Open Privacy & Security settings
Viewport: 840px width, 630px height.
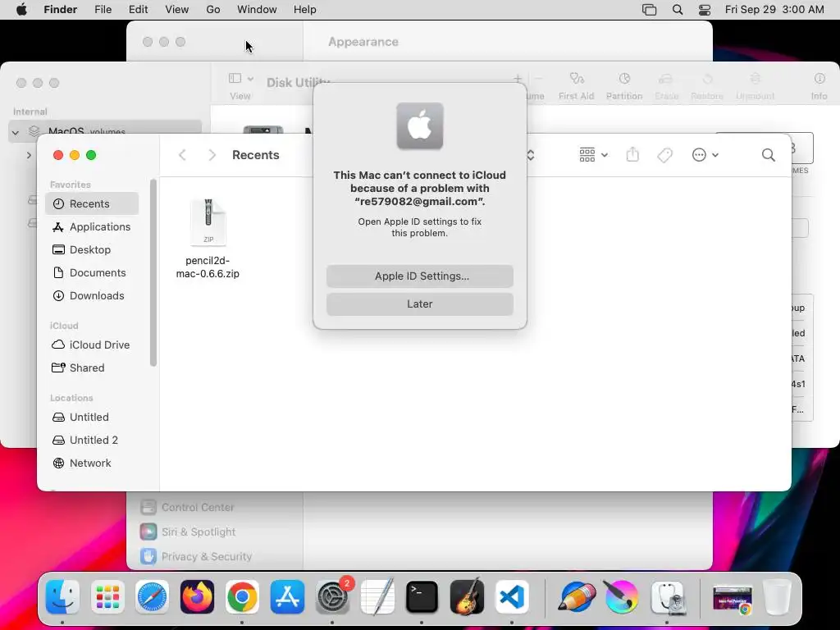pyautogui.click(x=196, y=556)
